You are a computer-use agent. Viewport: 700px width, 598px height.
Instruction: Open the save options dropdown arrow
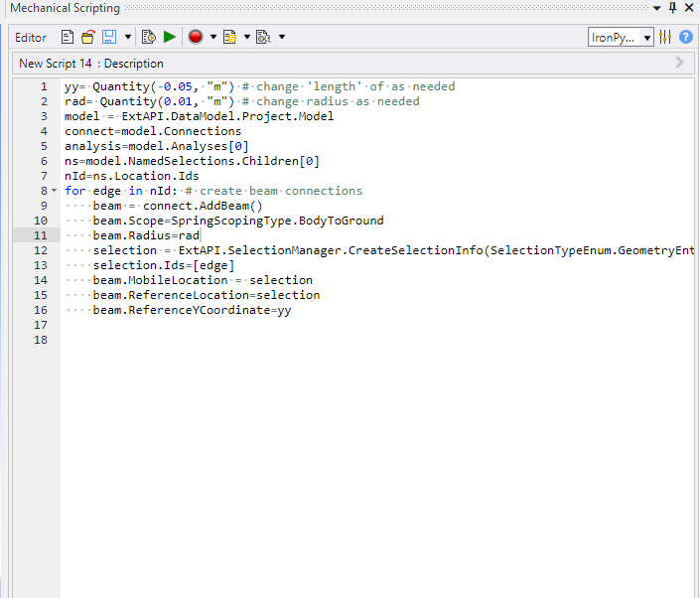click(x=128, y=37)
